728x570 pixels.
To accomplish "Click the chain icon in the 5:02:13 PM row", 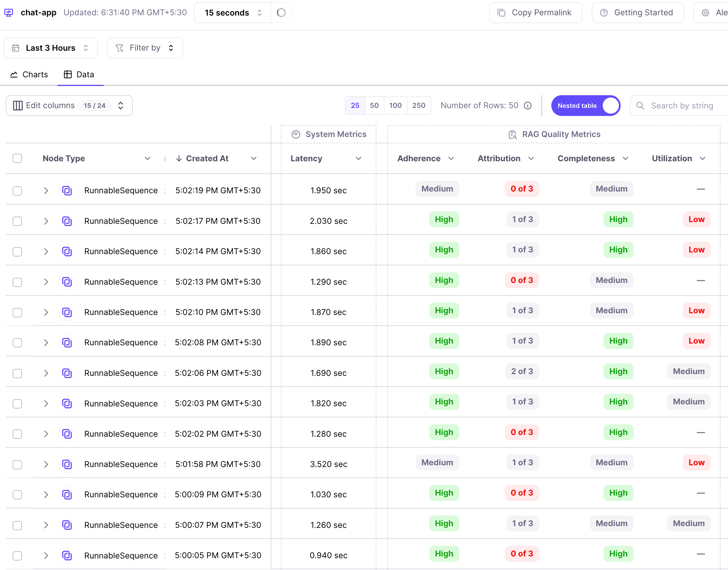I will click(x=67, y=282).
